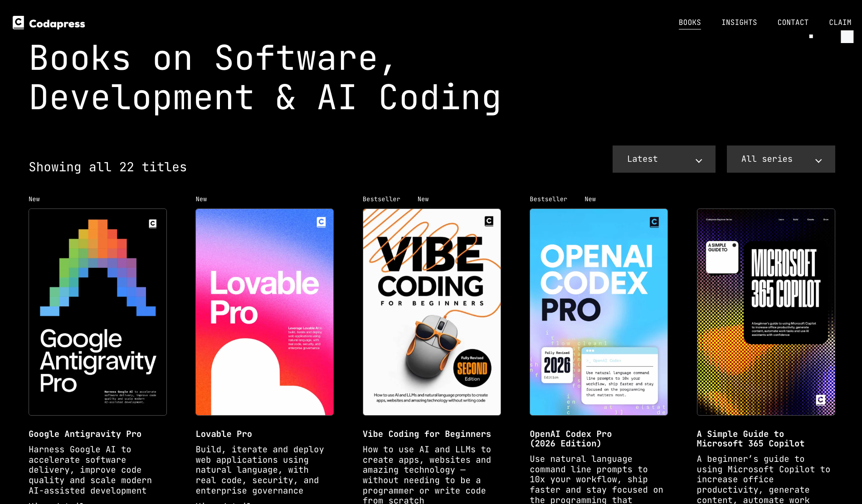Click the Showing all 22 titles text
The height and width of the screenshot is (504, 862).
[107, 167]
